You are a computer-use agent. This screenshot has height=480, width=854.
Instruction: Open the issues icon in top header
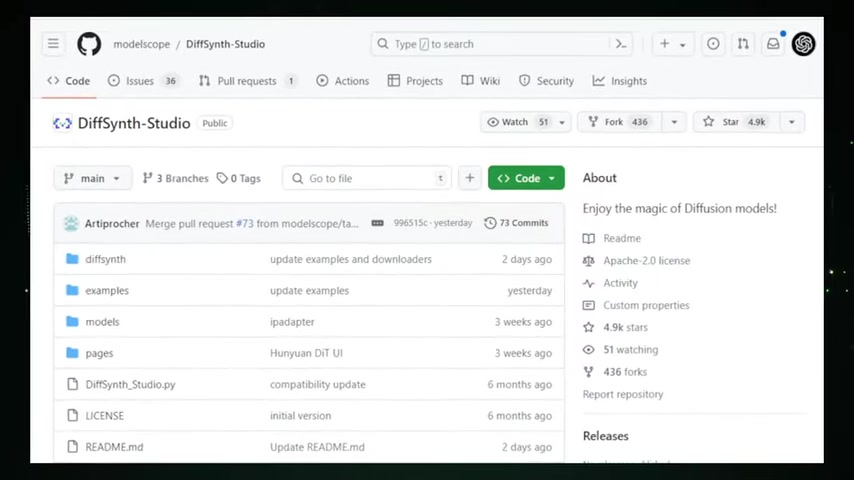point(712,44)
